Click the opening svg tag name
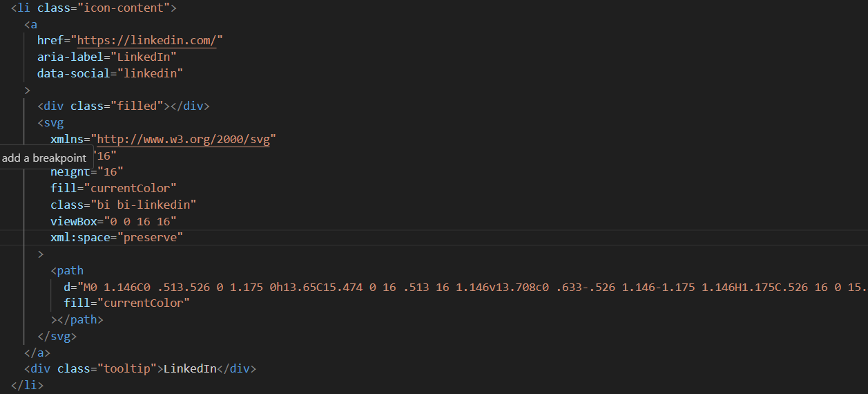868x394 pixels. coord(53,122)
